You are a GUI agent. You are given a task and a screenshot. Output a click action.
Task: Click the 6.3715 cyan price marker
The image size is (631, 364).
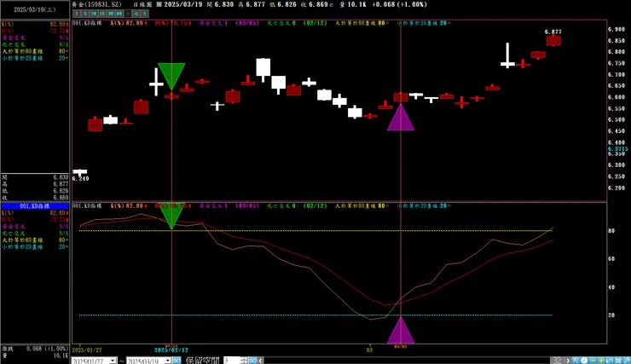(618, 149)
